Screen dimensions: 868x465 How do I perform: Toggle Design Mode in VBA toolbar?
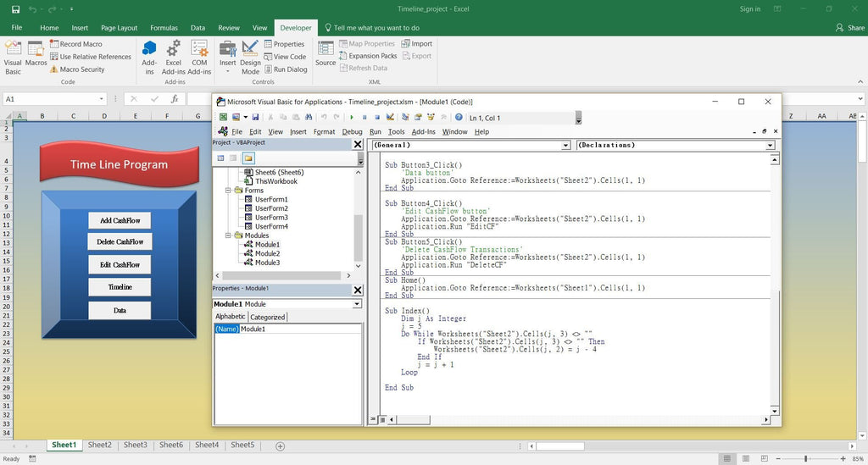[390, 117]
